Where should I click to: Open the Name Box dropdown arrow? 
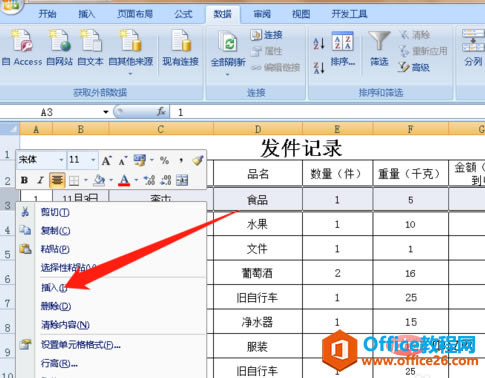click(106, 112)
